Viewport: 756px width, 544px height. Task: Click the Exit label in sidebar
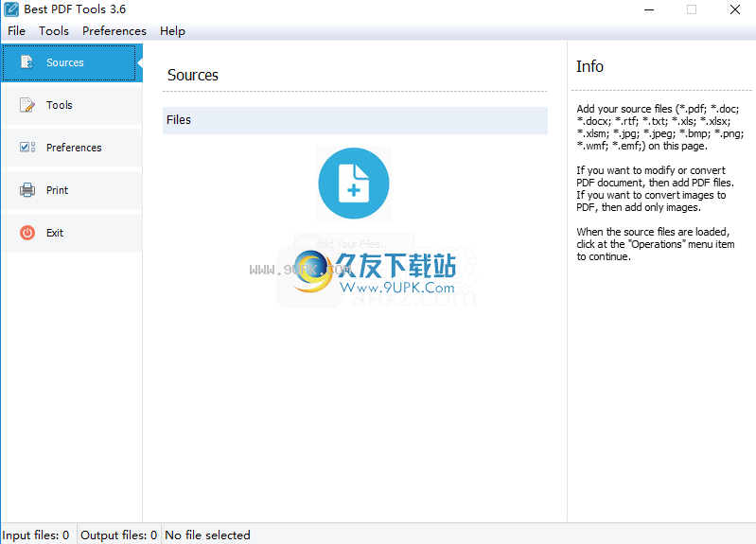click(55, 233)
